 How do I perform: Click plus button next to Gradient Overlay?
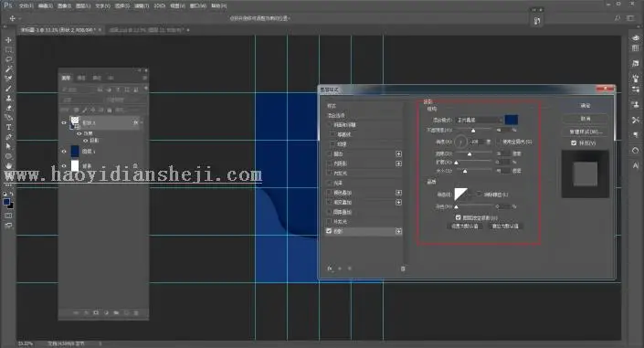pyautogui.click(x=398, y=203)
